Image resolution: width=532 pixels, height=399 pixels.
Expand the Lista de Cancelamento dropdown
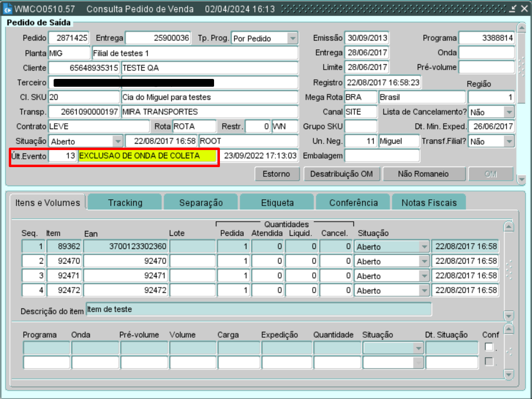coord(509,112)
